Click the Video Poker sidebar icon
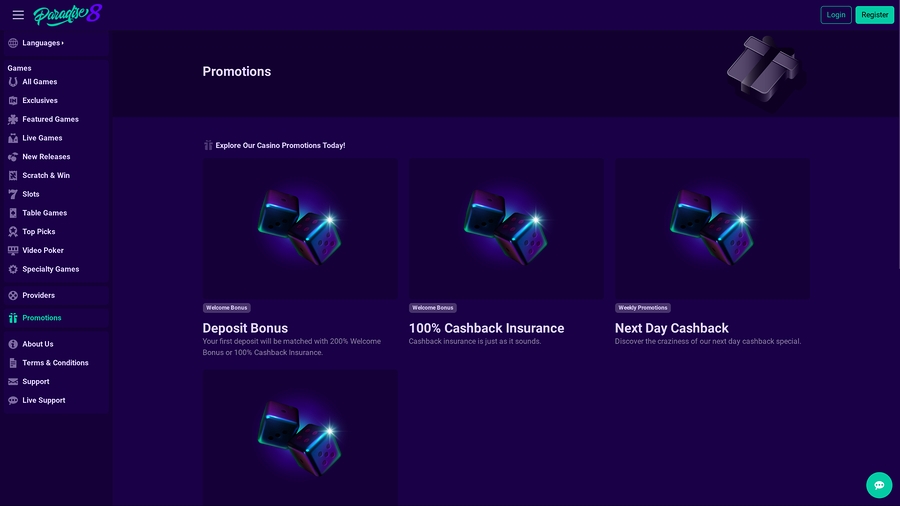Image resolution: width=900 pixels, height=506 pixels. coord(13,250)
